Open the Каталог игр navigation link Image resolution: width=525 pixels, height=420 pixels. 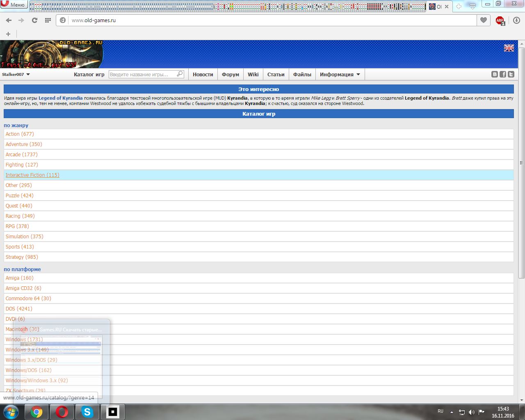pos(89,75)
